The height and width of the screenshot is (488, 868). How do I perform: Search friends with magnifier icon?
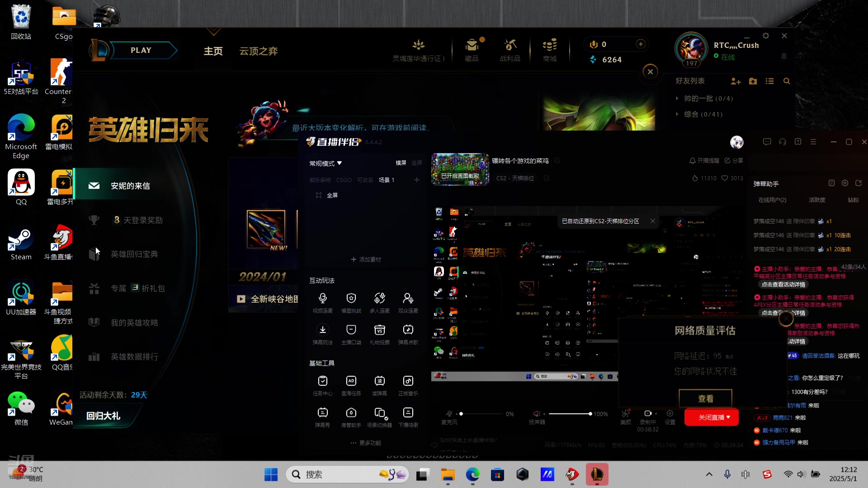pos(787,81)
